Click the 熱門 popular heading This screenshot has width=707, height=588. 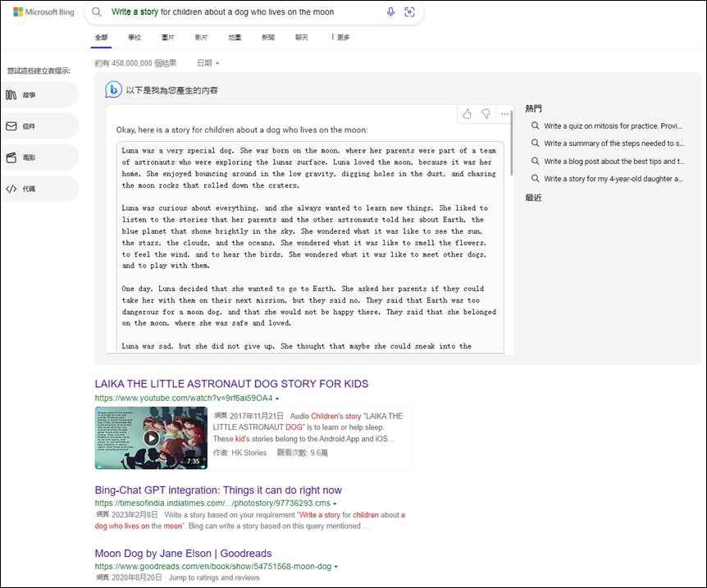pos(533,109)
